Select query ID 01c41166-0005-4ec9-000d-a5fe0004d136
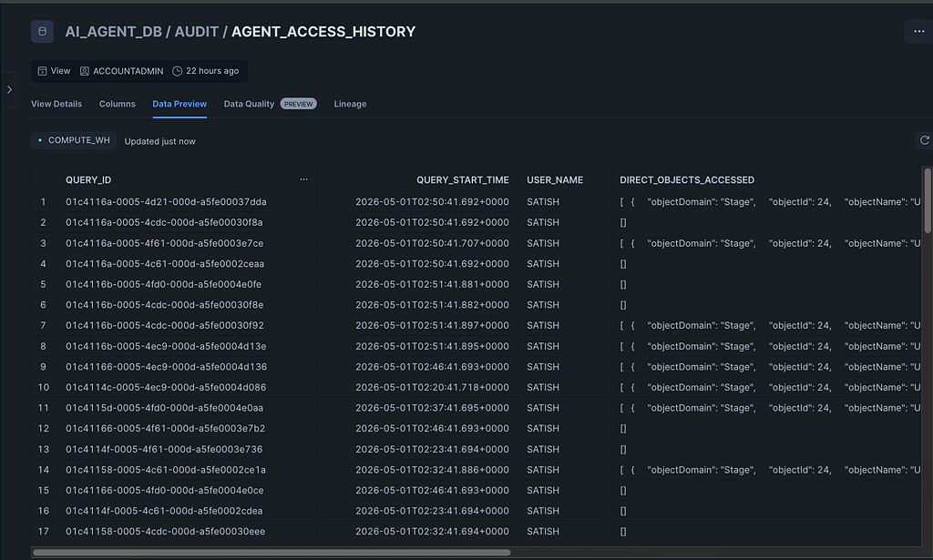This screenshot has width=933, height=560. 167,367
